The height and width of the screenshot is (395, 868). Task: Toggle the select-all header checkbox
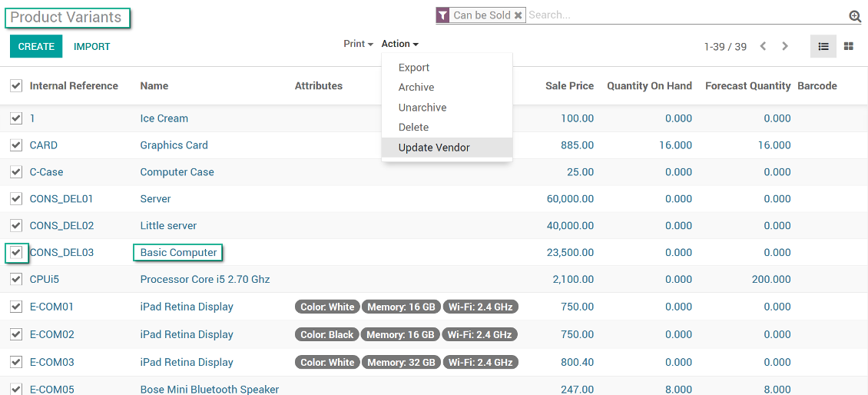point(16,86)
